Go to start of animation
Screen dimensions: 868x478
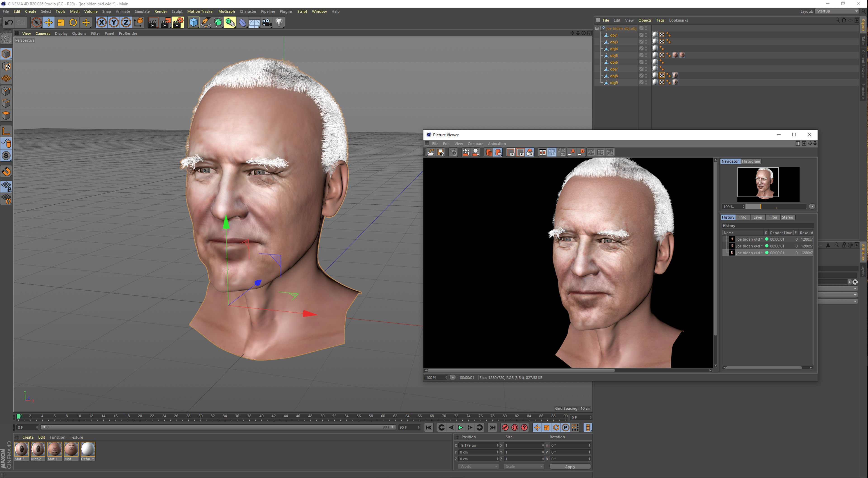coord(429,427)
